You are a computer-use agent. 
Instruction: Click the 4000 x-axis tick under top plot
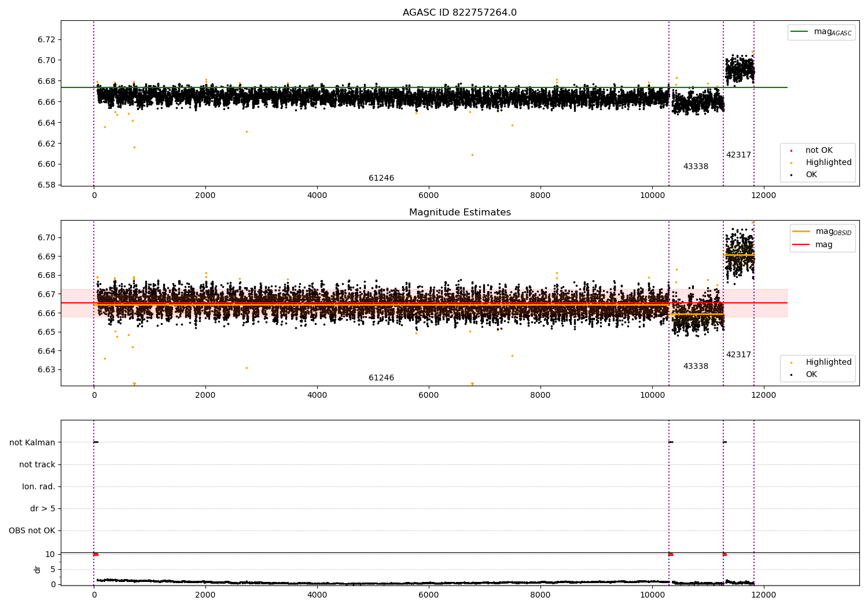pos(317,196)
